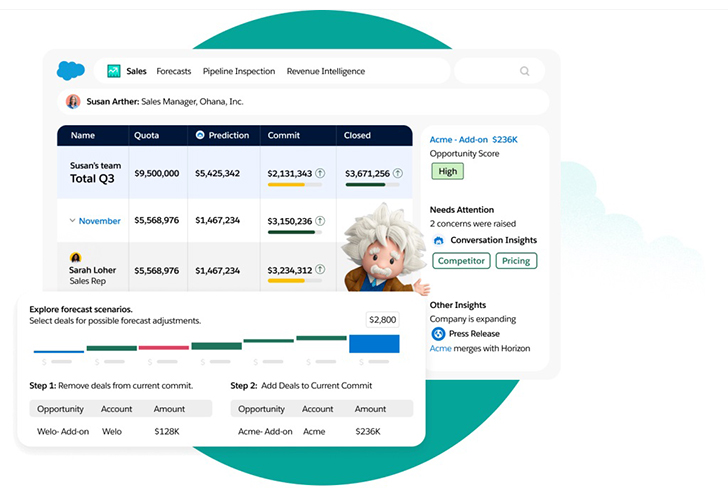Click the search magnifier icon

[x=525, y=71]
